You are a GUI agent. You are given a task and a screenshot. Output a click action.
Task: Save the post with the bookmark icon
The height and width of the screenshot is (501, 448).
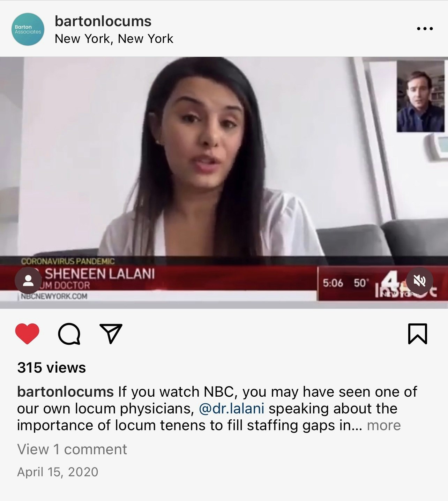tap(418, 334)
